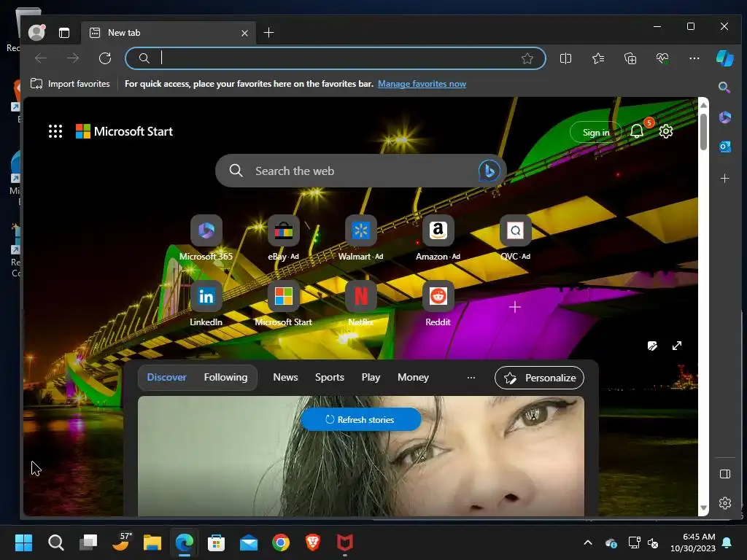This screenshot has height=560, width=747.
Task: Click Import favorites in favorites bar
Action: pyautogui.click(x=70, y=84)
